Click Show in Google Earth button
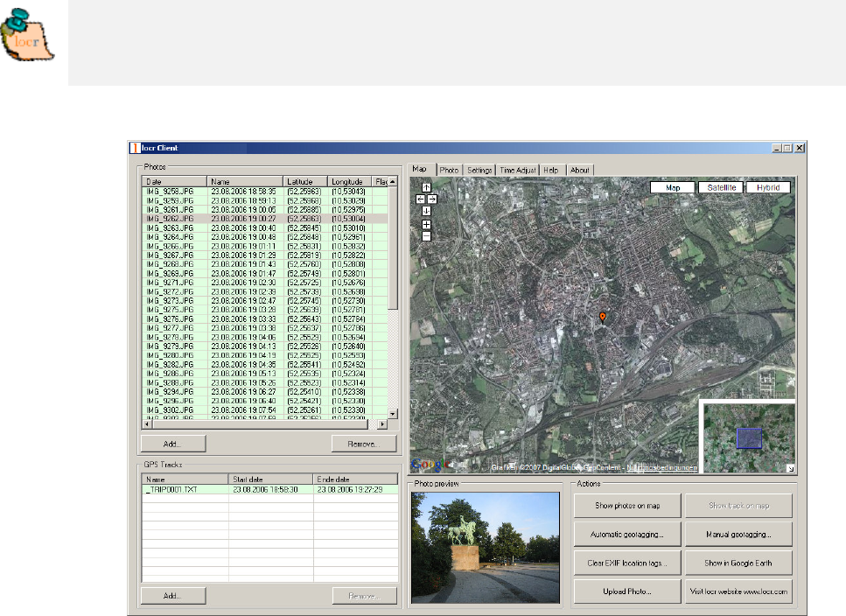This screenshot has height=616, width=846. click(739, 562)
